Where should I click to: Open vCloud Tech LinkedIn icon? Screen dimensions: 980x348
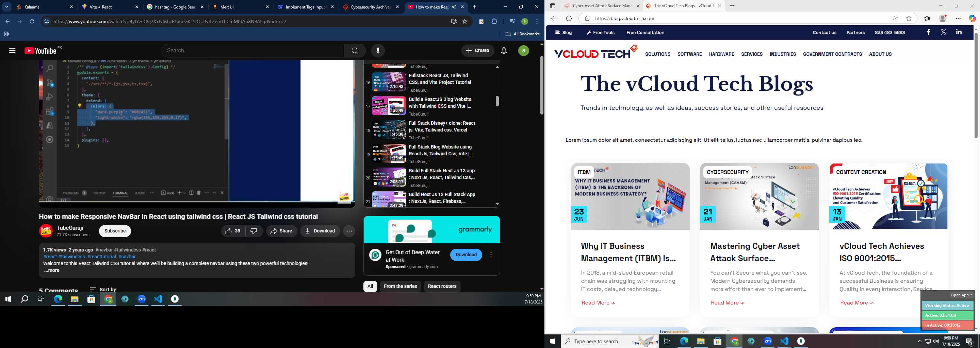[959, 32]
